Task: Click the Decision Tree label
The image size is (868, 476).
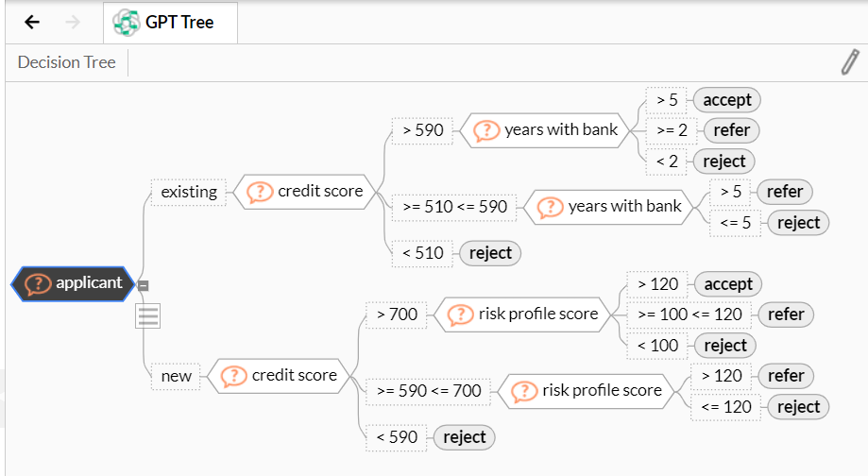Action: [x=66, y=62]
